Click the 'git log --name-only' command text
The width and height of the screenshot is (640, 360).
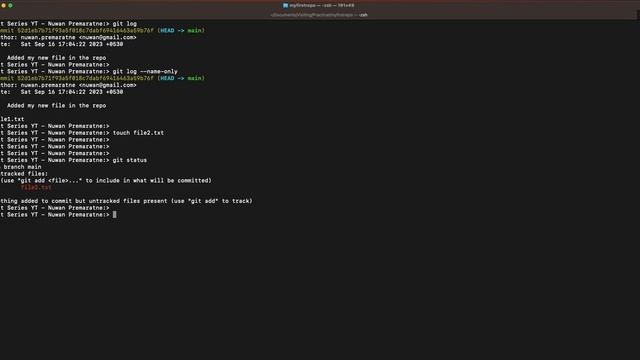click(x=145, y=71)
